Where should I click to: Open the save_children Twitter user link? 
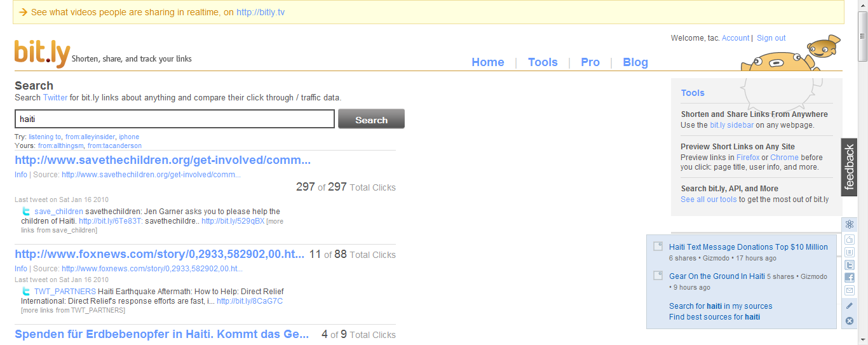pyautogui.click(x=58, y=212)
